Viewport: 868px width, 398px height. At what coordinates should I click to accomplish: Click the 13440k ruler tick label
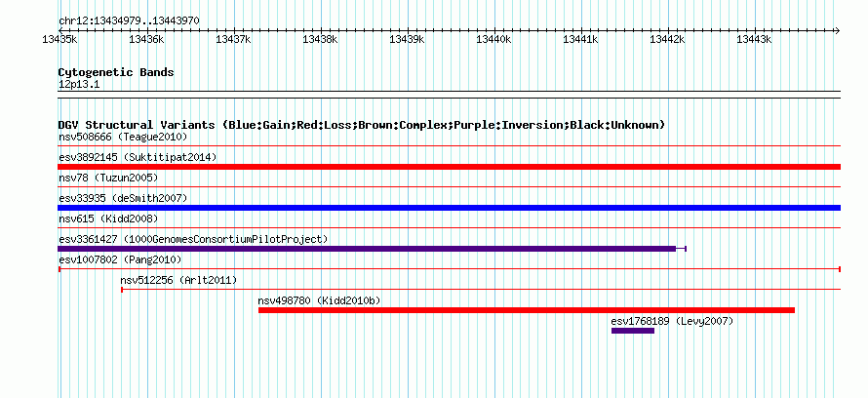(493, 39)
